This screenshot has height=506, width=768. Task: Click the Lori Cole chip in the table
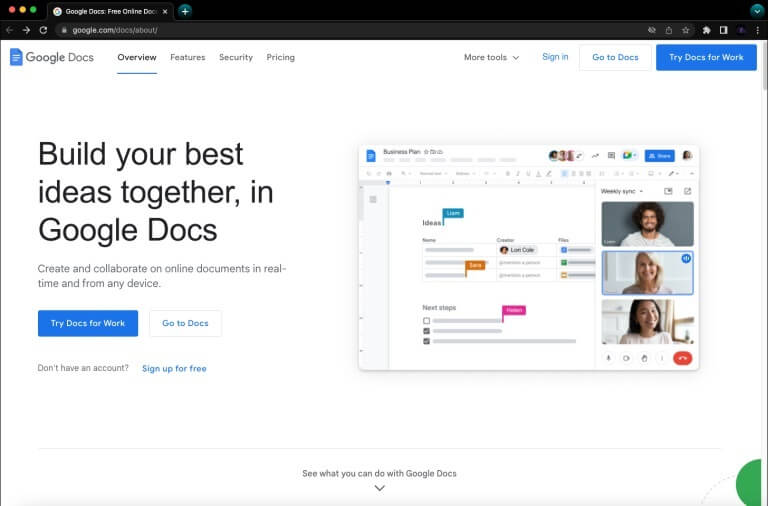[518, 250]
